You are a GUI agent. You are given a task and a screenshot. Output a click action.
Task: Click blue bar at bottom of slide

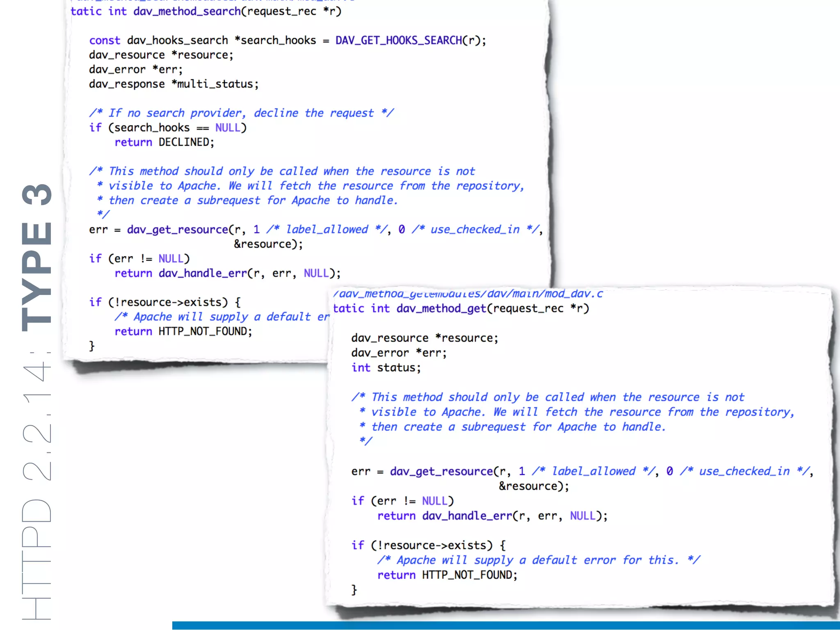coord(505,625)
